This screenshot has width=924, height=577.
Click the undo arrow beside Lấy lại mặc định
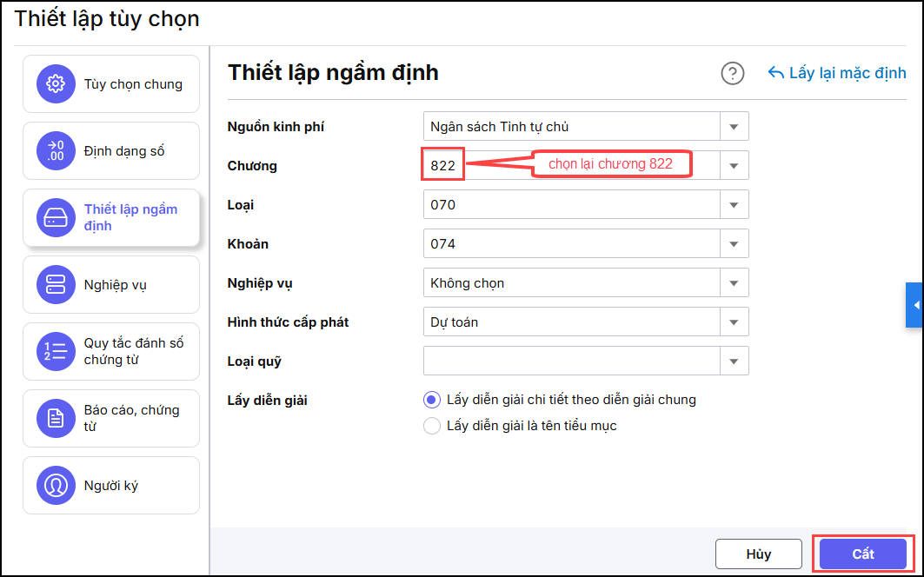pyautogui.click(x=775, y=73)
